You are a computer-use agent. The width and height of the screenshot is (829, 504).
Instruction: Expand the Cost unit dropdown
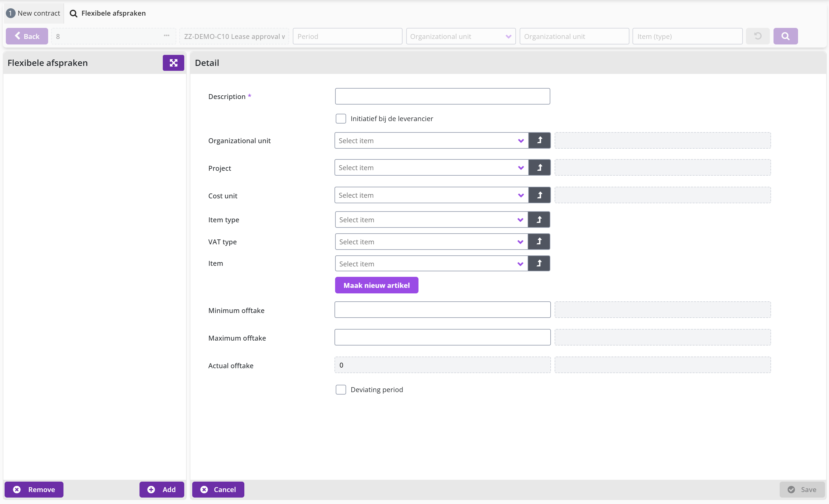click(x=431, y=195)
